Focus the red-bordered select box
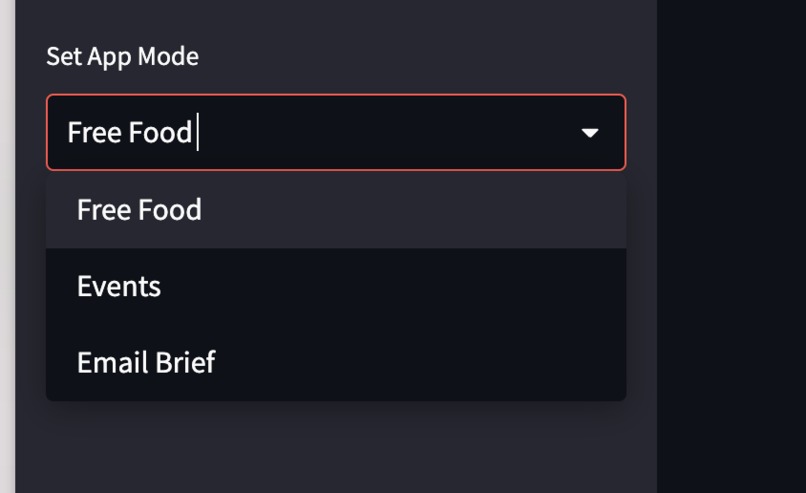806x493 pixels. 336,132
